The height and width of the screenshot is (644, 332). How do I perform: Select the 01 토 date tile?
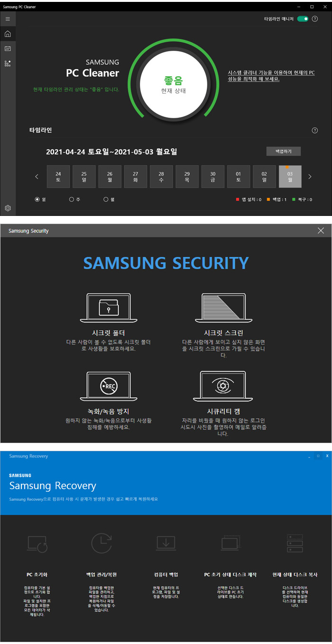tap(239, 177)
